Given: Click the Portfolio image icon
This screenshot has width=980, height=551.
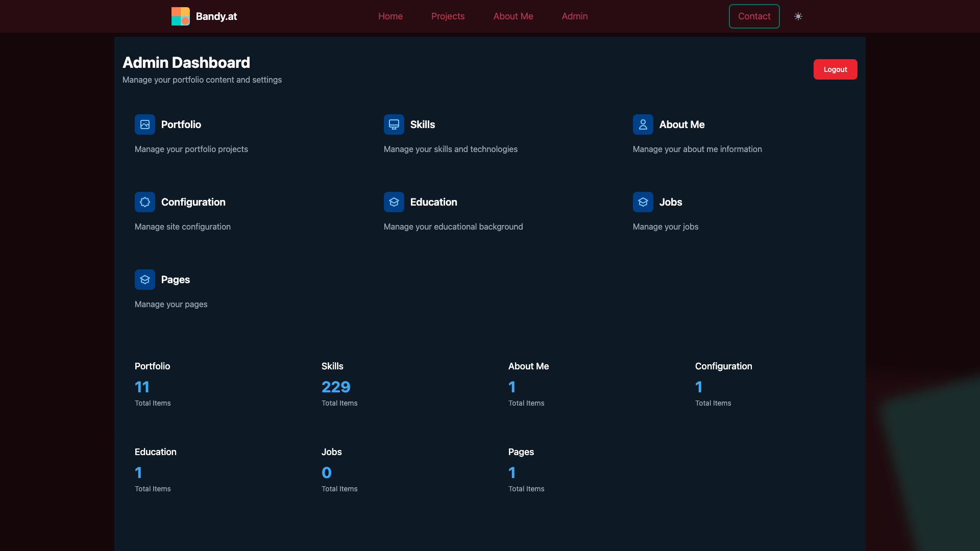Looking at the screenshot, I should [x=145, y=124].
